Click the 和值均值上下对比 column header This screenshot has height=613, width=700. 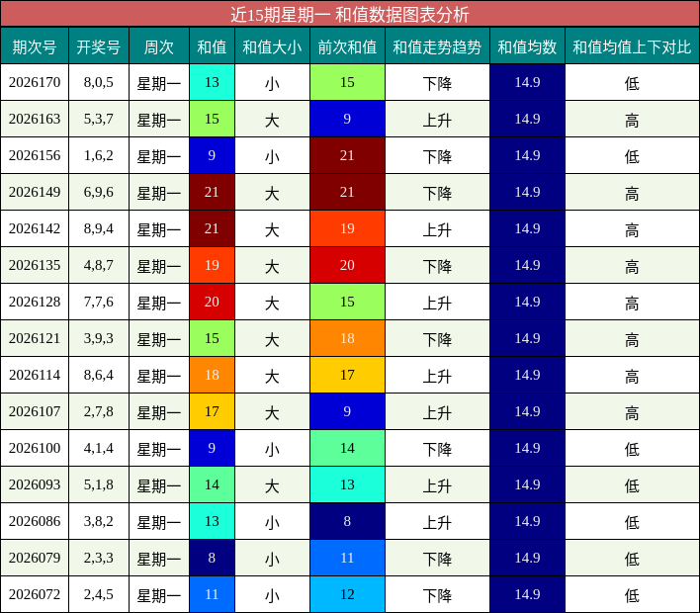[632, 46]
